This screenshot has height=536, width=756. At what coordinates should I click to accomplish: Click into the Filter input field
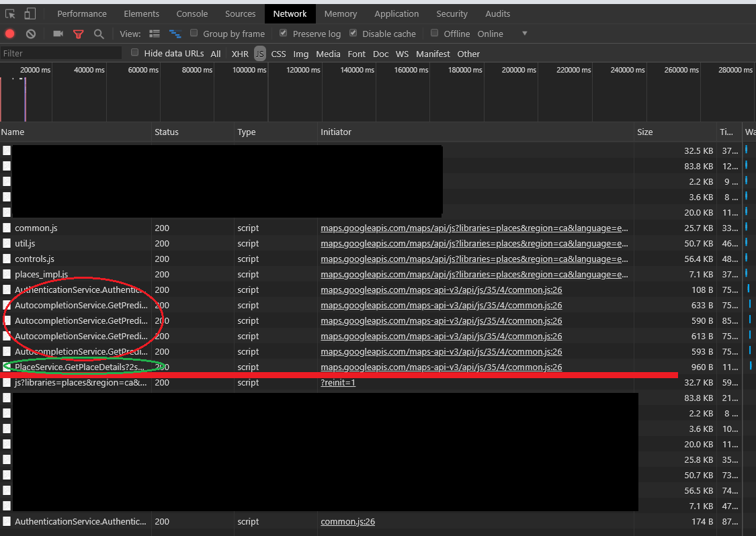(x=60, y=52)
